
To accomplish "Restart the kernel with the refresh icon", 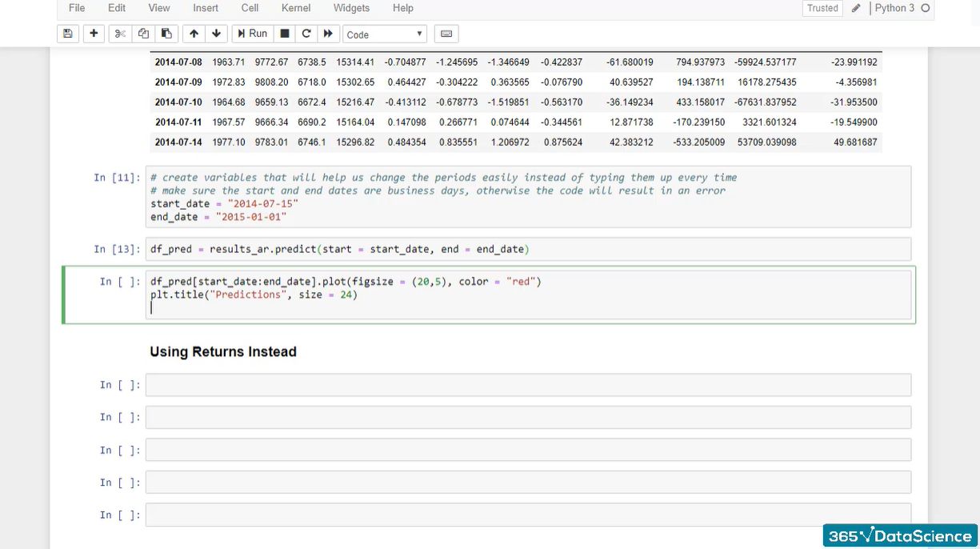I will 306,33.
